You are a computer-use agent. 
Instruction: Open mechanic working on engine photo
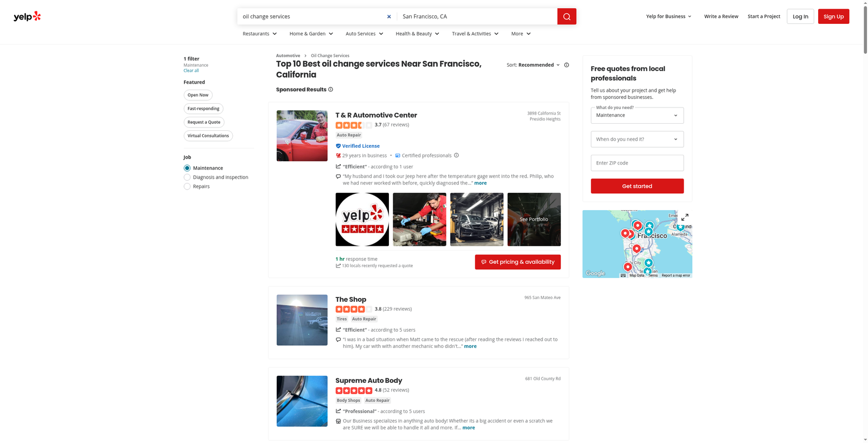point(419,219)
